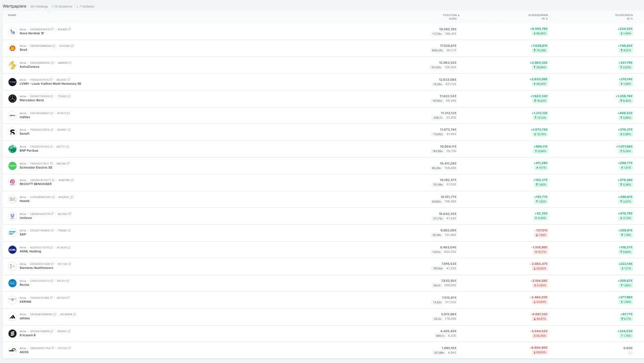Click the AstraZeneca logo icon
The image size is (644, 363).
click(12, 65)
